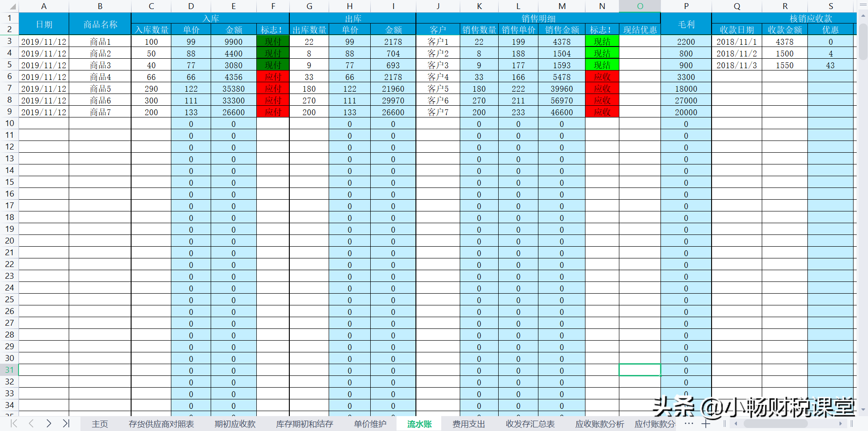Image resolution: width=868 pixels, height=431 pixels.
Task: Click the red 应付 cell for 商品4
Action: [273, 77]
